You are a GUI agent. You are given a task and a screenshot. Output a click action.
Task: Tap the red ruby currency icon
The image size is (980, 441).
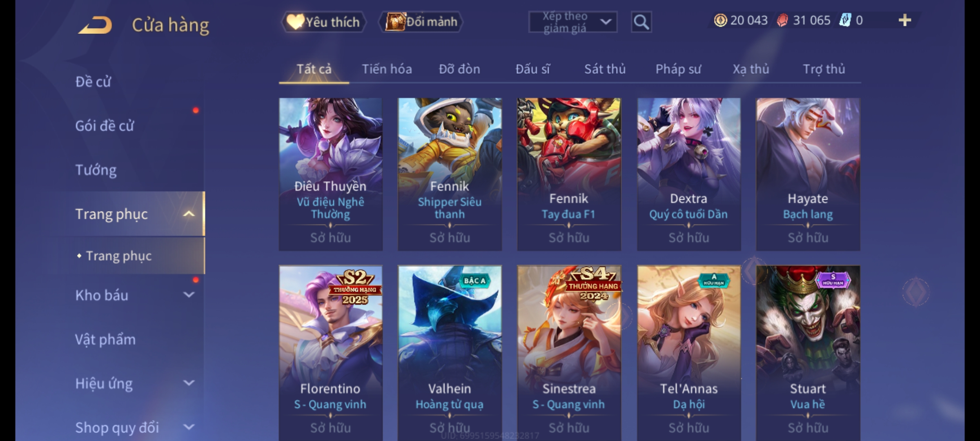click(x=782, y=20)
